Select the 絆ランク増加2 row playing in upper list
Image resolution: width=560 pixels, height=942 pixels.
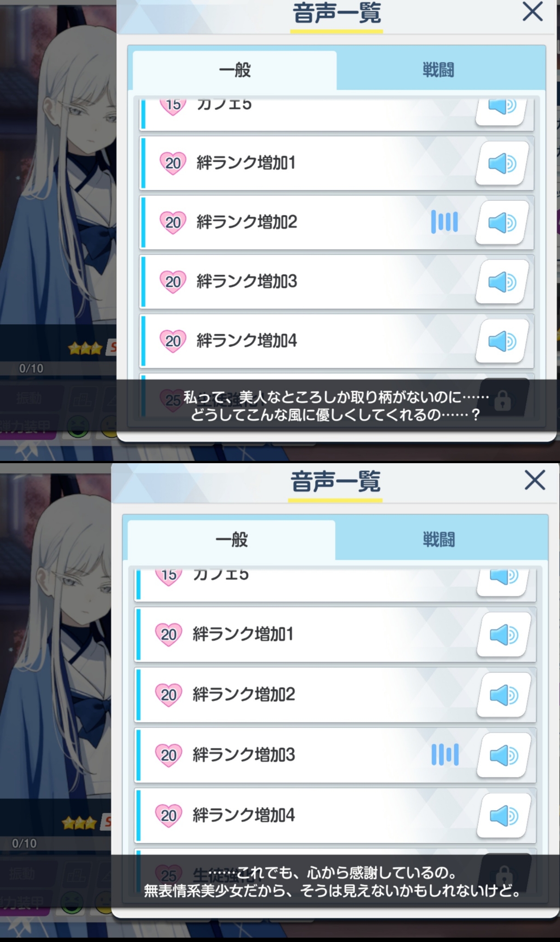point(337,223)
